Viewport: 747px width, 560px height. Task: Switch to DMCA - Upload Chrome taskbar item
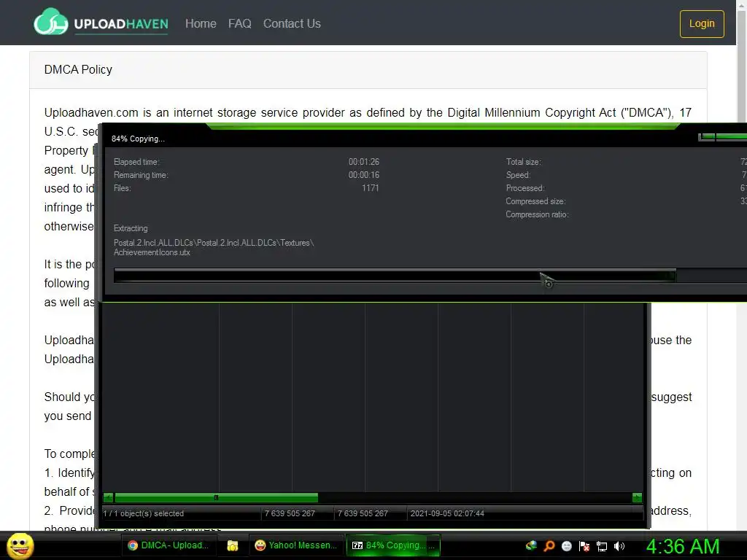coord(169,545)
